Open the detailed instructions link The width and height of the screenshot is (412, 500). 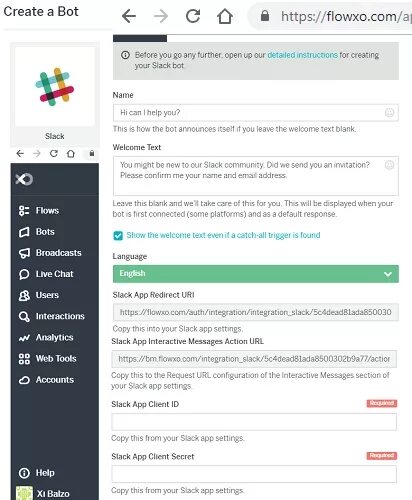(302, 55)
